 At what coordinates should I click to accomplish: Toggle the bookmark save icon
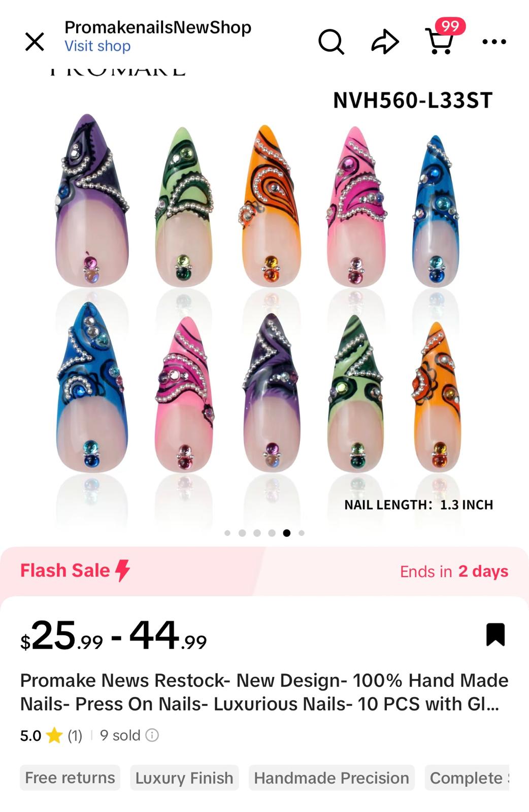pos(495,634)
